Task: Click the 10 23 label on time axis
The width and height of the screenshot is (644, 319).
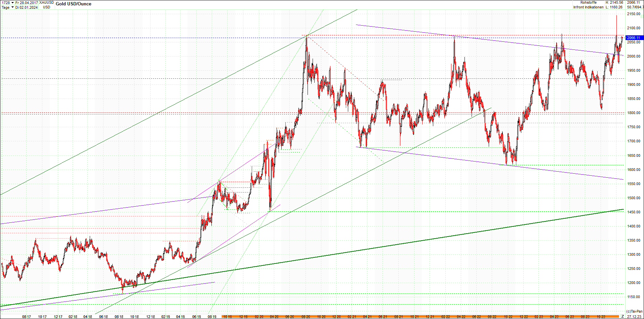Action: point(601,317)
